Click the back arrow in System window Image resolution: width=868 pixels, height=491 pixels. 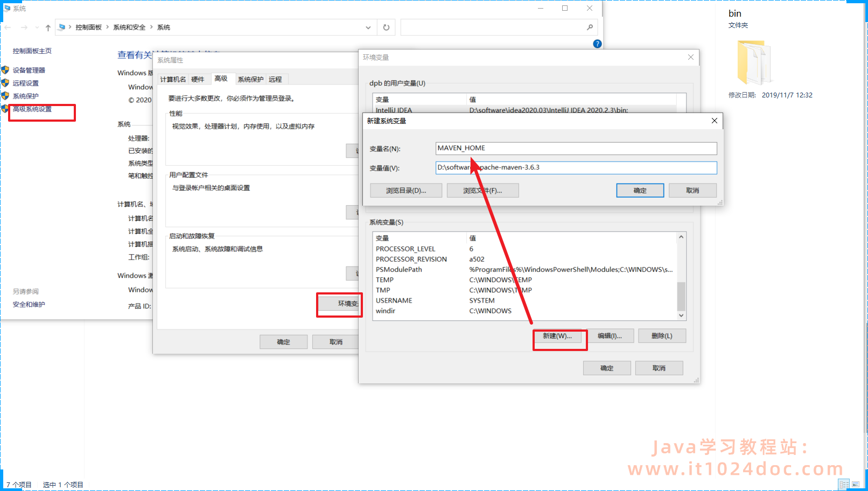(8, 27)
